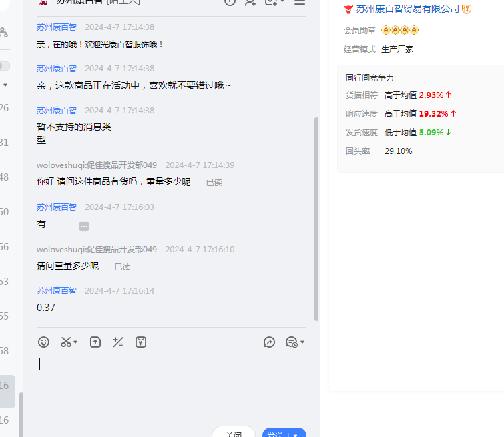Open the emoji picker in chat toolbar
Image resolution: width=504 pixels, height=437 pixels.
[43, 342]
